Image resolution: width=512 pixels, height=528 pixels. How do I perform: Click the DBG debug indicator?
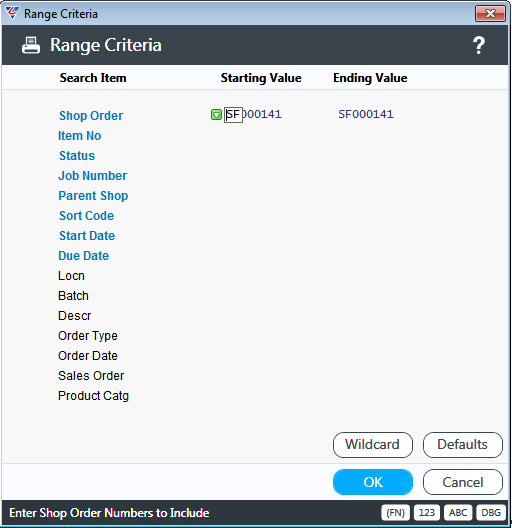pyautogui.click(x=491, y=513)
